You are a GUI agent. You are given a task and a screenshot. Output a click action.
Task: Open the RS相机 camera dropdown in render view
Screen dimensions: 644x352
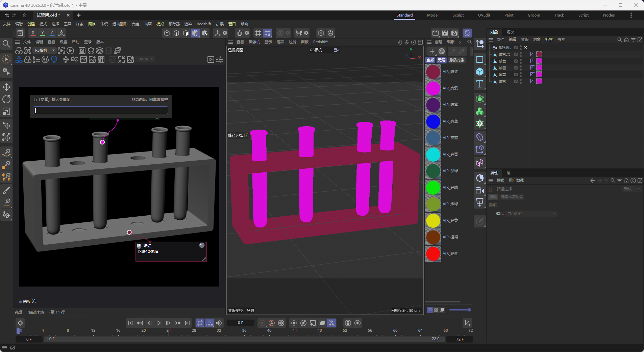pos(45,50)
